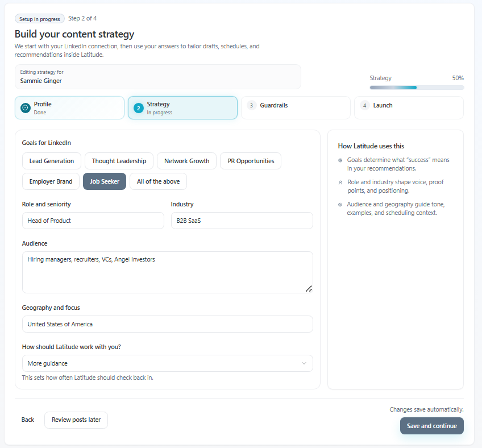
Task: Click the Review posts later button
Action: 76,420
